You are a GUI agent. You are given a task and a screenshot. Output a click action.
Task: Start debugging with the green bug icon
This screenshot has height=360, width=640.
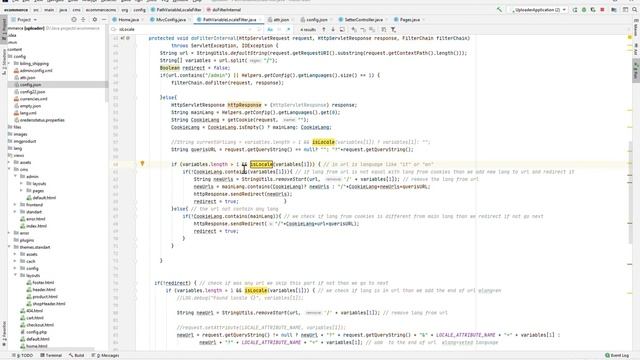pyautogui.click(x=584, y=9)
